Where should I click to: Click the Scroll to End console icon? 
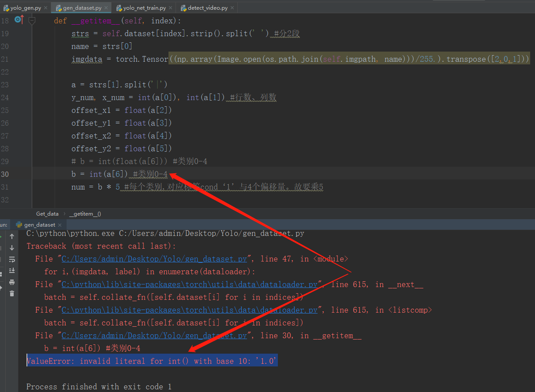pos(12,270)
